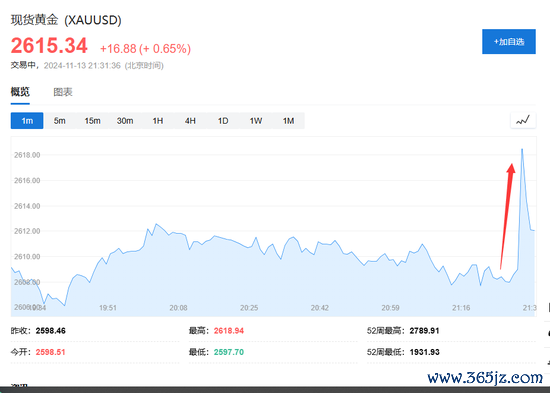Click the 现货黄金 (XAUUSD) title
The width and height of the screenshot is (550, 393).
66,20
